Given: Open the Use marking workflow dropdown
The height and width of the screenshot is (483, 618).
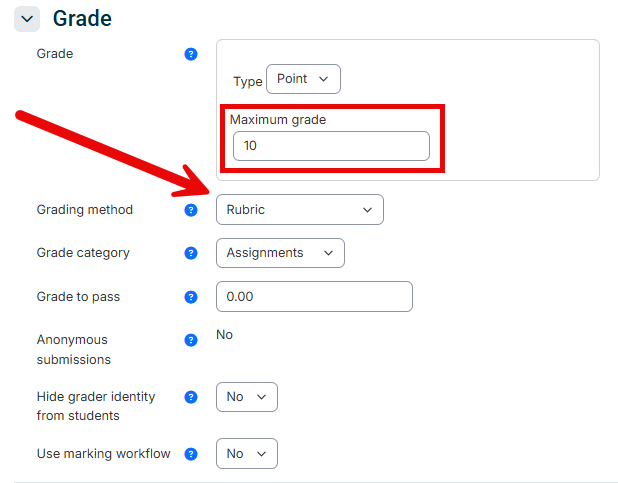Looking at the screenshot, I should [x=247, y=454].
